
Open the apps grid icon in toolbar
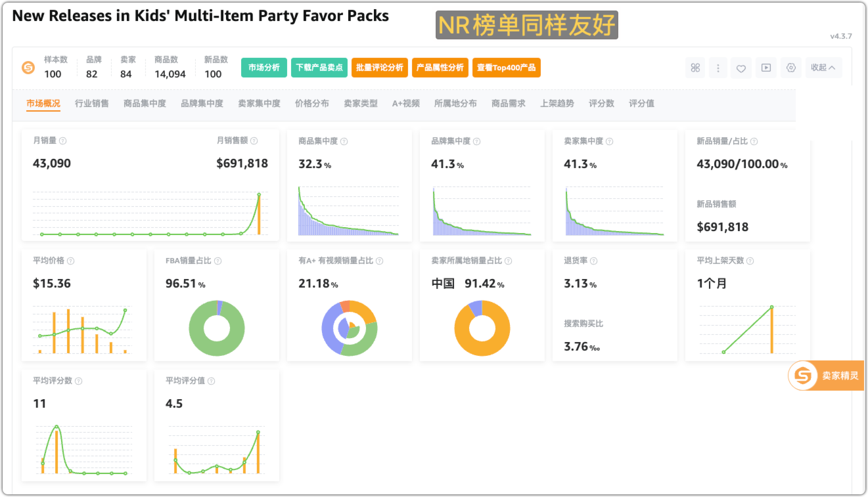(x=695, y=68)
